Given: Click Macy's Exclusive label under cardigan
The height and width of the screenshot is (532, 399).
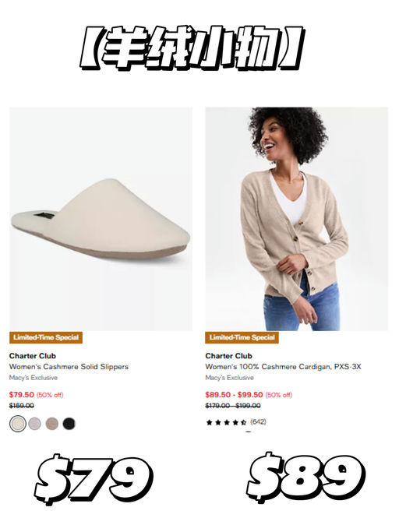Looking at the screenshot, I should pyautogui.click(x=230, y=378).
